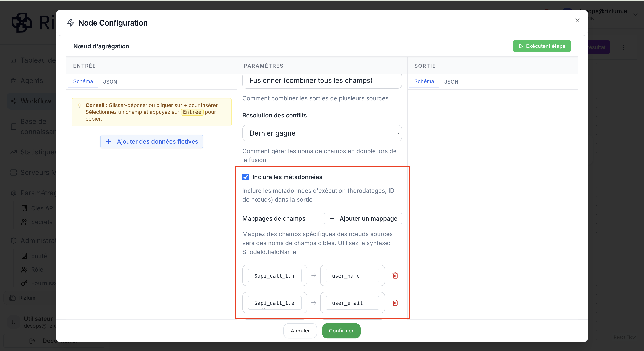Edit the $api_call_1.e source field
This screenshot has height=351, width=644.
(x=275, y=303)
